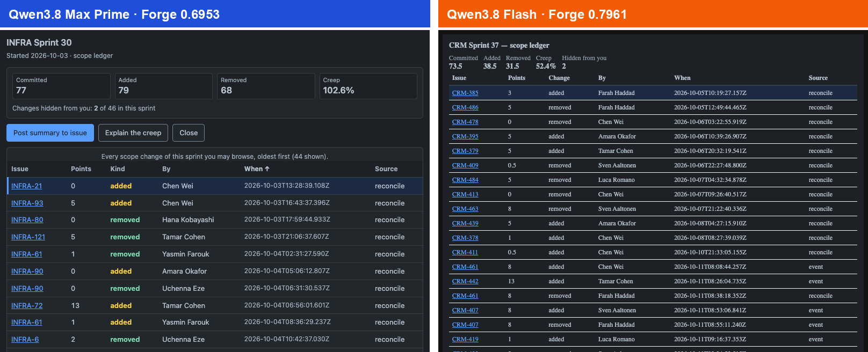This screenshot has height=352, width=868.
Task: Open CRM-407 link added by Sven Aaltonen
Action: (x=465, y=310)
